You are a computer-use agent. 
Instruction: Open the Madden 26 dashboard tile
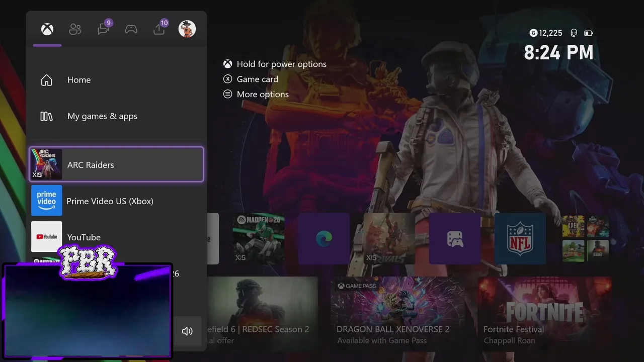(x=259, y=238)
